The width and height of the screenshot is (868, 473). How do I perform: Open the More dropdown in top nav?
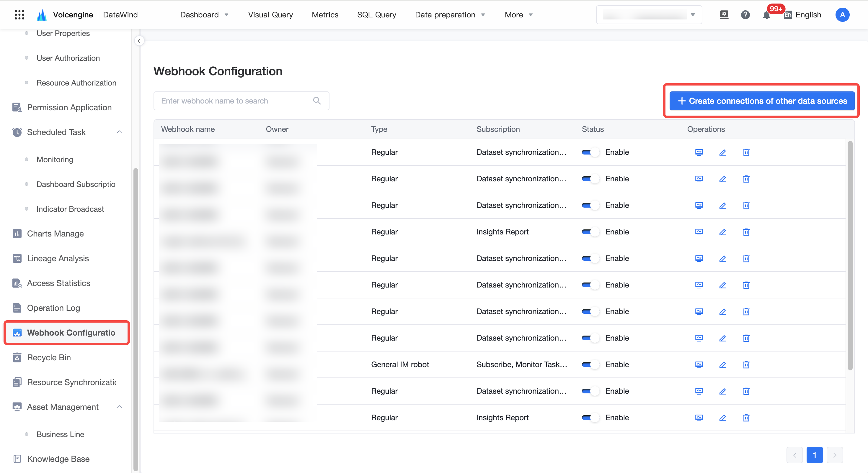coord(518,15)
